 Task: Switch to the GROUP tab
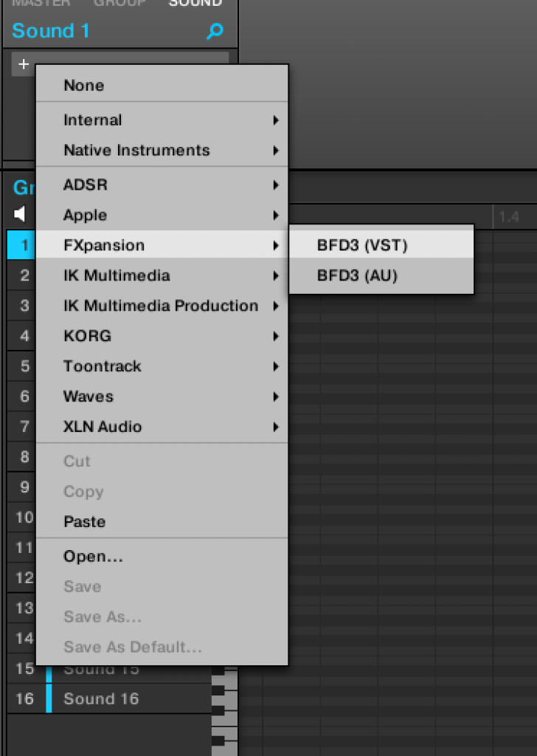pos(119,4)
